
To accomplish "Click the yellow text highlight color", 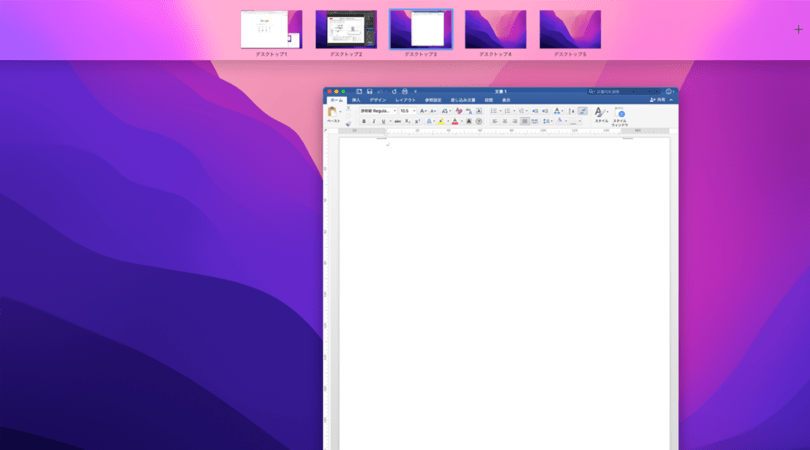I will coord(441,121).
